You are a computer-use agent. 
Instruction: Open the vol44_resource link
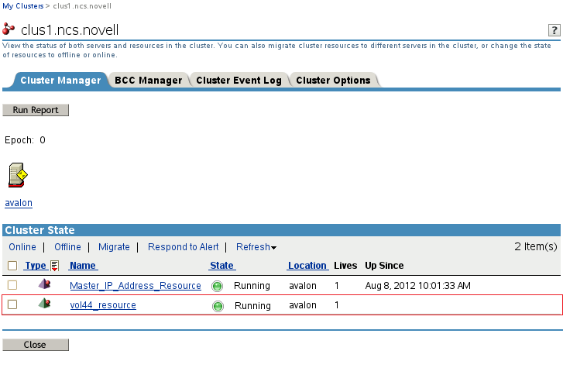[103, 305]
